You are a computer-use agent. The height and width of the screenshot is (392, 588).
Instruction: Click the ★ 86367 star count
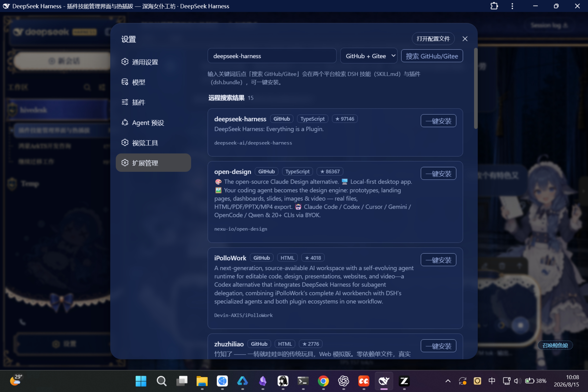click(330, 171)
